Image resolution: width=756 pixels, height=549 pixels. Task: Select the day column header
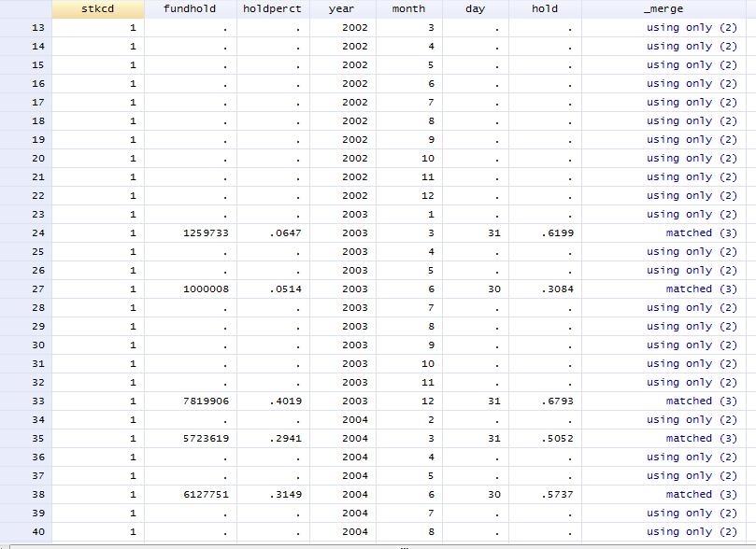click(476, 9)
